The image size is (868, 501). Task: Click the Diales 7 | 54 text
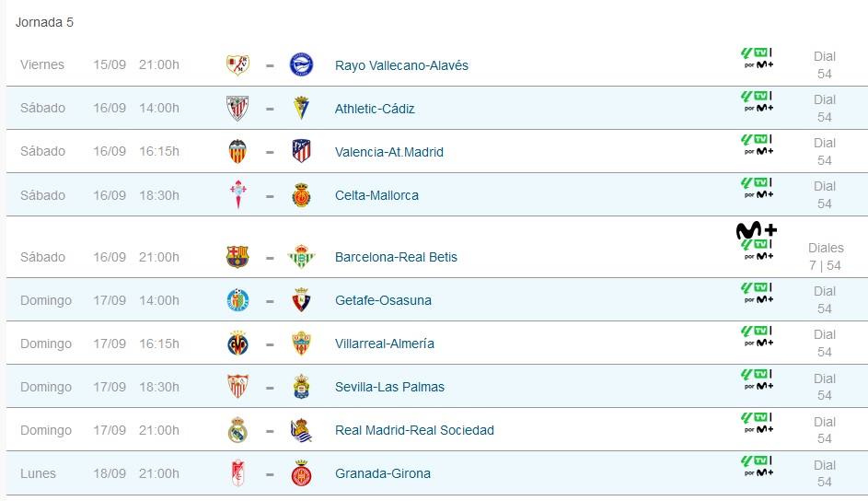[826, 256]
